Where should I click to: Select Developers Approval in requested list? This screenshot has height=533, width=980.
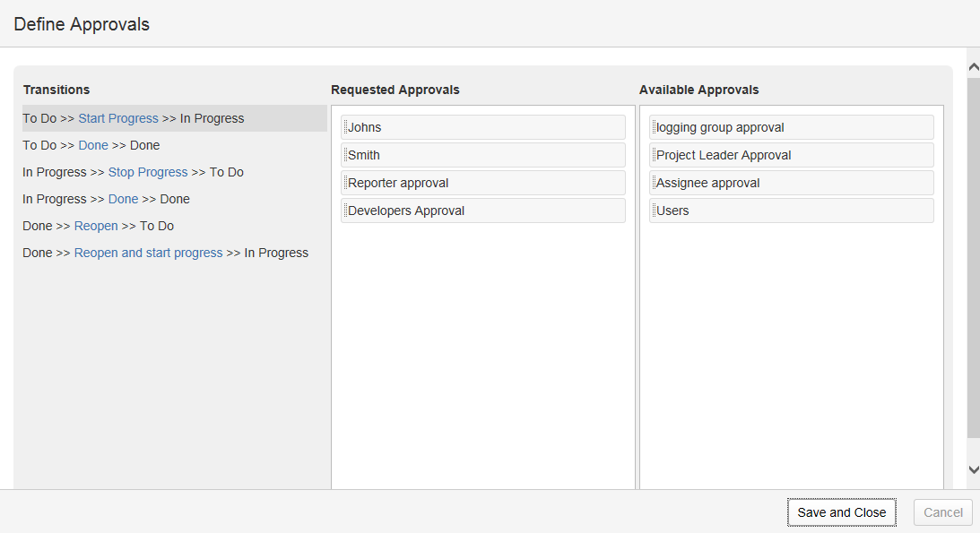click(x=482, y=211)
